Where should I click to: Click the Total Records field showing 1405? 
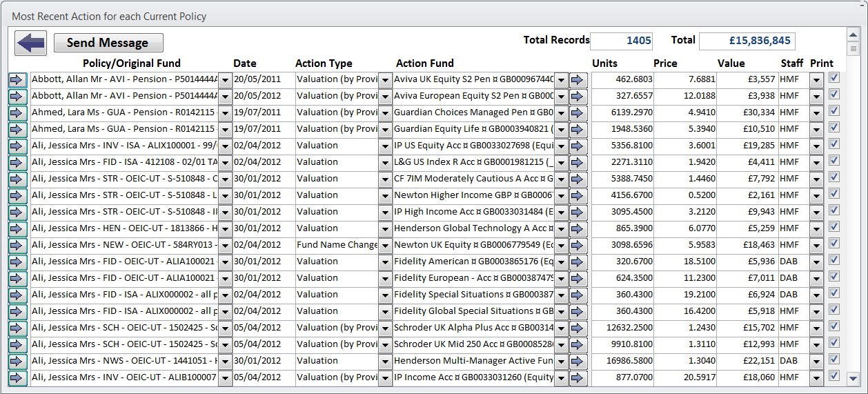click(x=621, y=41)
